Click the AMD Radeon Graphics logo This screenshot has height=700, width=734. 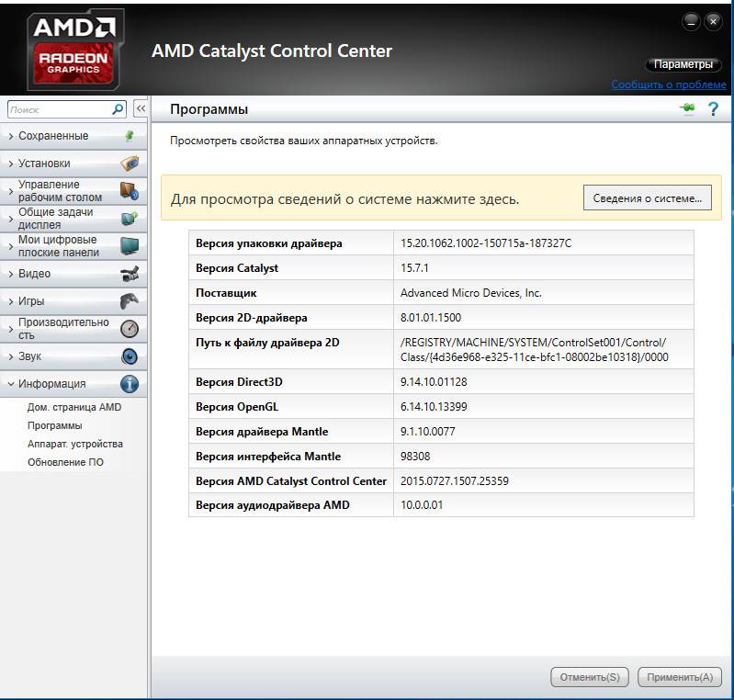pyautogui.click(x=75, y=50)
